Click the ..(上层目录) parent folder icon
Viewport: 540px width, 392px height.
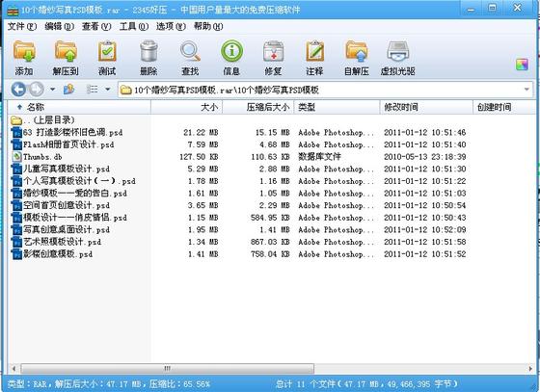pos(16,120)
